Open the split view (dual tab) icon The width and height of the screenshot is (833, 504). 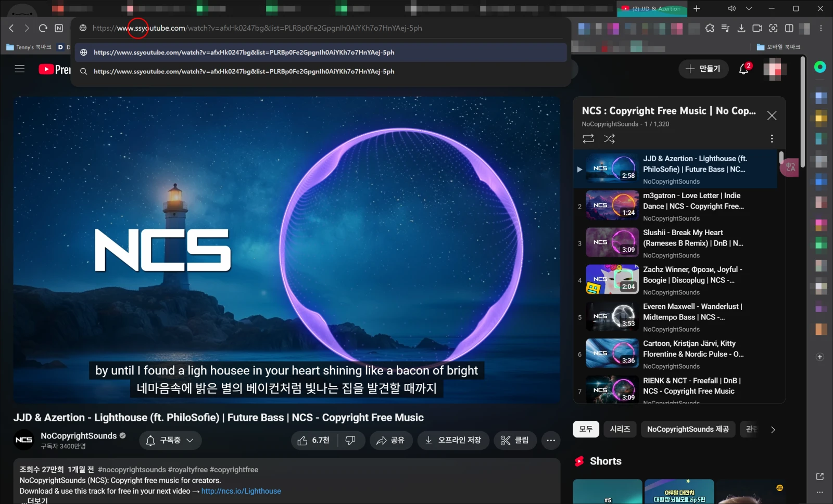click(x=789, y=28)
